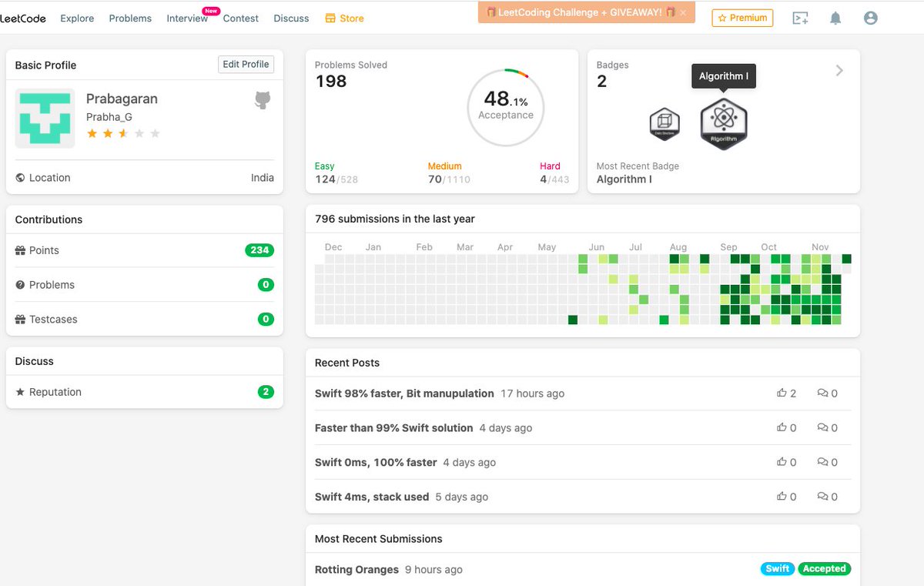Click the Easy 124/528 statistic
This screenshot has height=586, width=924.
[336, 173]
